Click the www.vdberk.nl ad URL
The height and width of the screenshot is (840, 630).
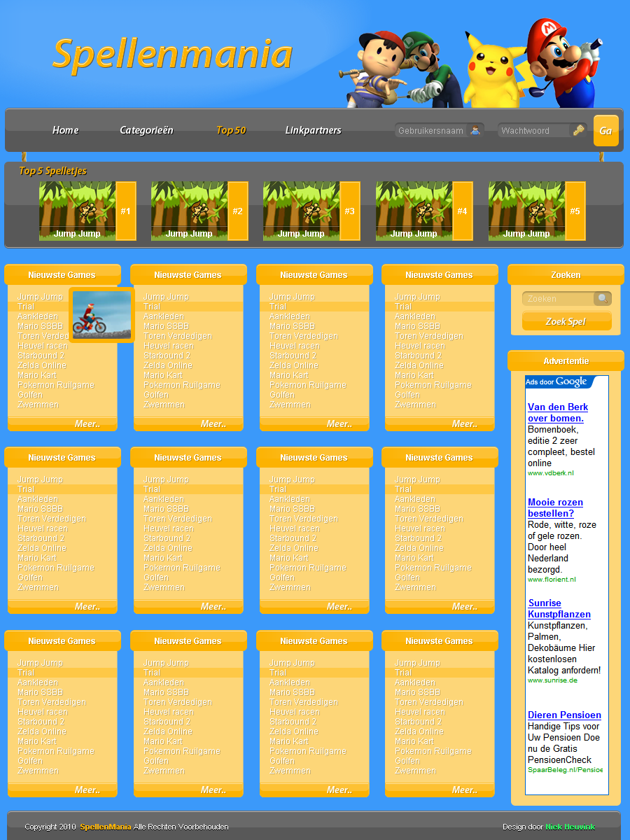click(x=551, y=473)
